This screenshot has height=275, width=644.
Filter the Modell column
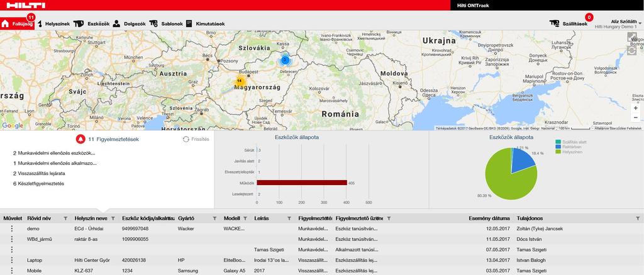tap(245, 219)
